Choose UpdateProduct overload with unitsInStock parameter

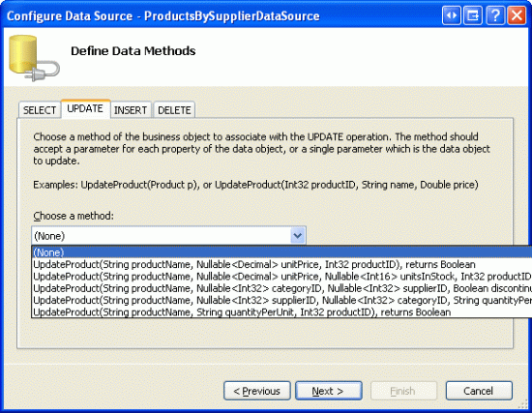pos(281,277)
